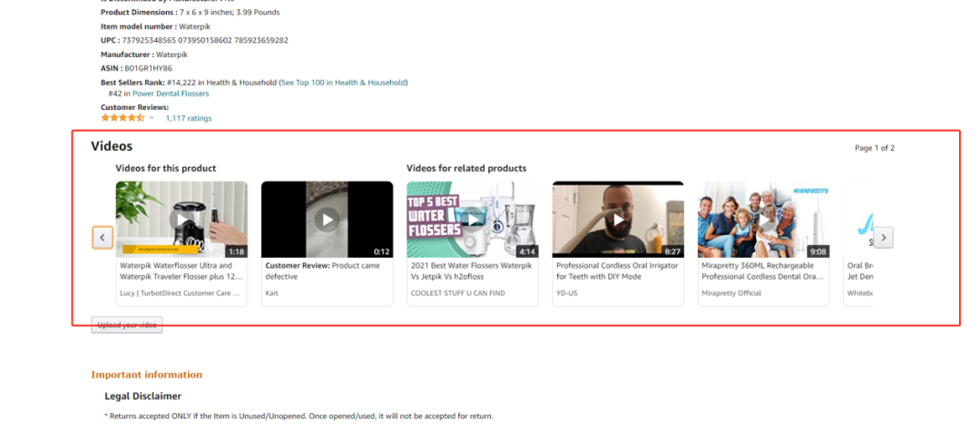The height and width of the screenshot is (434, 980).
Task: Play the Professional Cordless Oral Irrigator video
Action: click(618, 220)
